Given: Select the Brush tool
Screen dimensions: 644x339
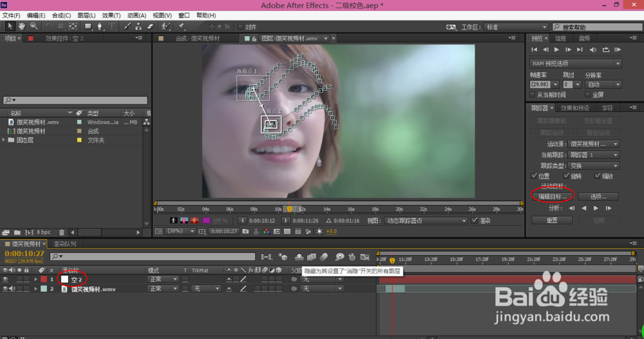Looking at the screenshot, I should [x=128, y=26].
